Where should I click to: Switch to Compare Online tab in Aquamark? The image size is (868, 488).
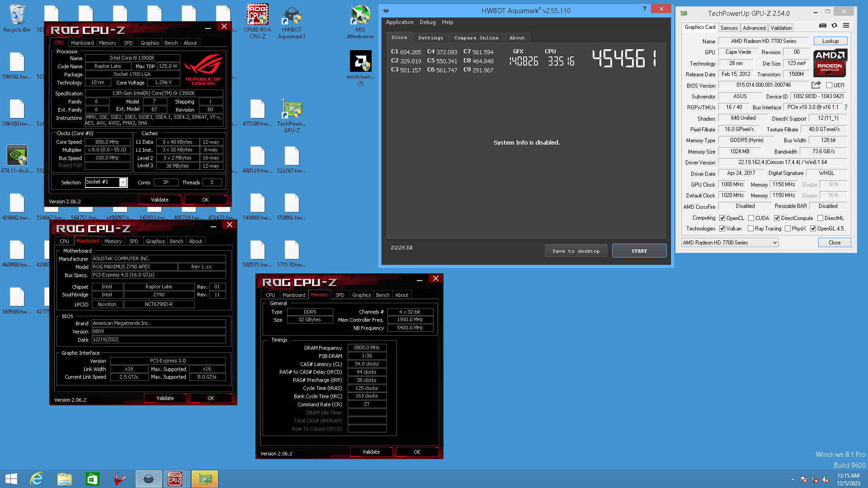point(476,38)
